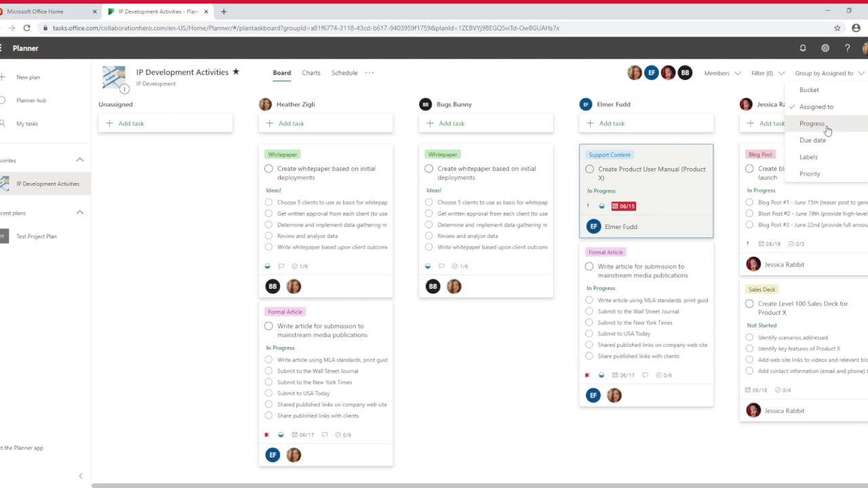Click the Planner app title in header
868x488 pixels.
[x=26, y=48]
